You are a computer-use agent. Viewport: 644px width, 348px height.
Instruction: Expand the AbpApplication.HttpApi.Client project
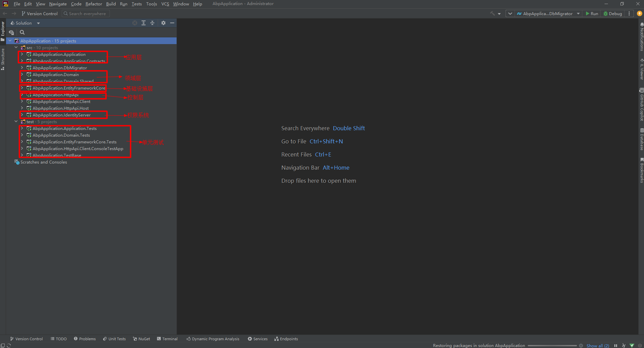pos(22,101)
